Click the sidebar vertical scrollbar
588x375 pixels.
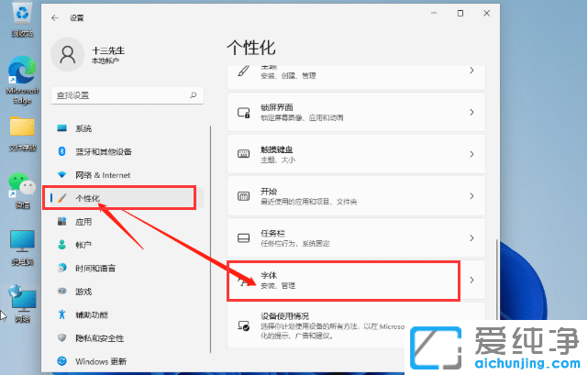coord(210,239)
